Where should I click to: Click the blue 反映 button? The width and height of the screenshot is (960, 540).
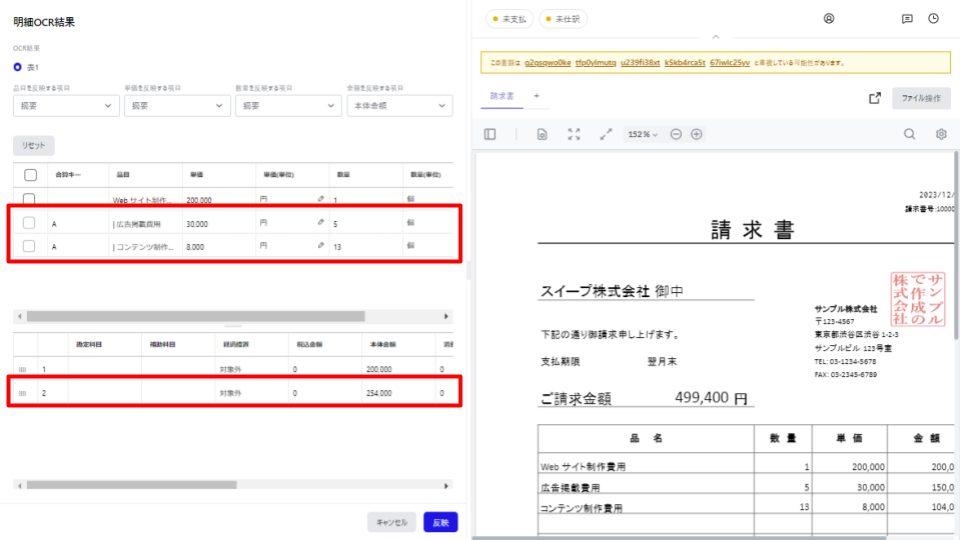(440, 522)
